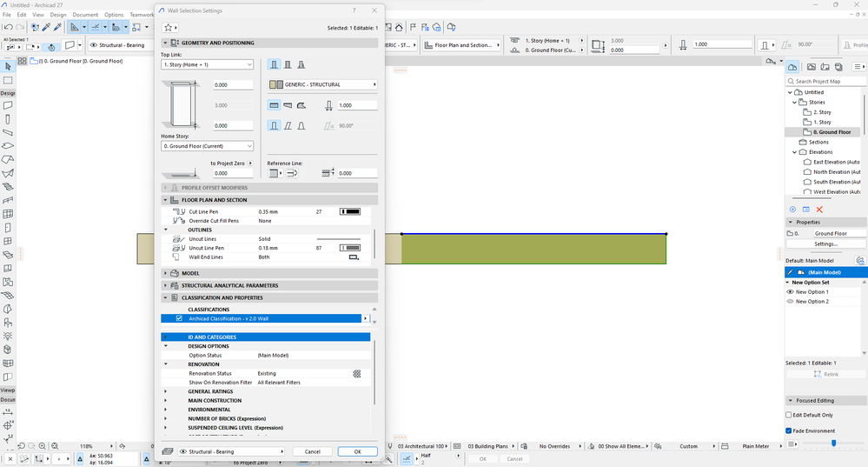
Task: Collapse the Stories folder in navigator
Action: tap(794, 103)
